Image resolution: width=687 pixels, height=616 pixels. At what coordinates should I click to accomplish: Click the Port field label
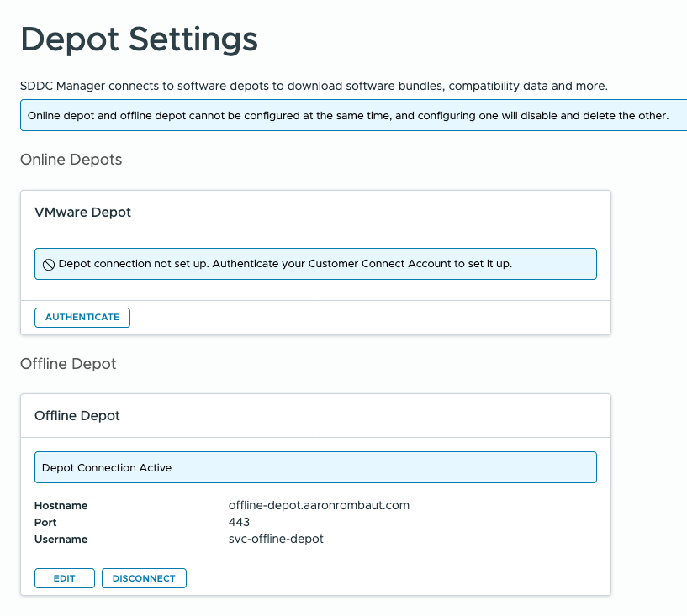[x=45, y=523]
